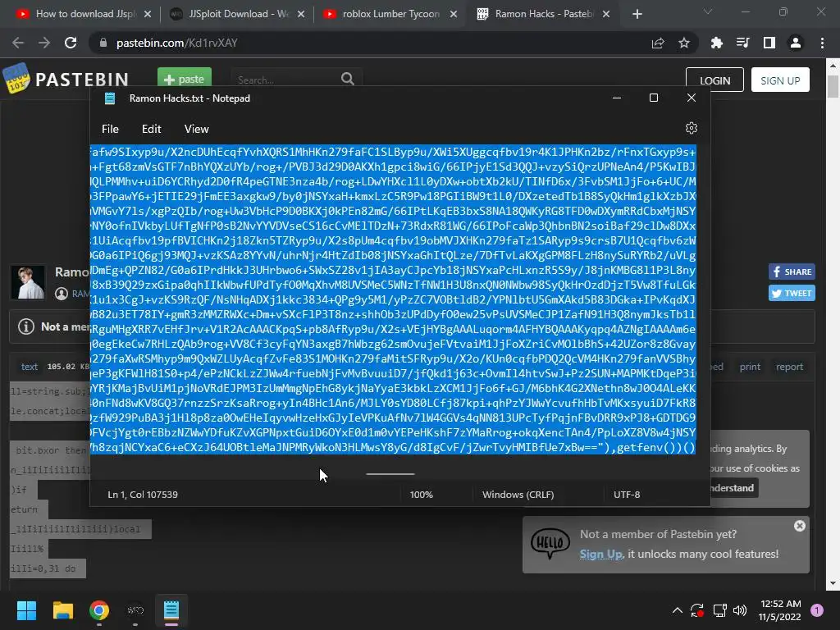Viewport: 840px width, 630px height.
Task: Share paste on Facebook
Action: [792, 272]
